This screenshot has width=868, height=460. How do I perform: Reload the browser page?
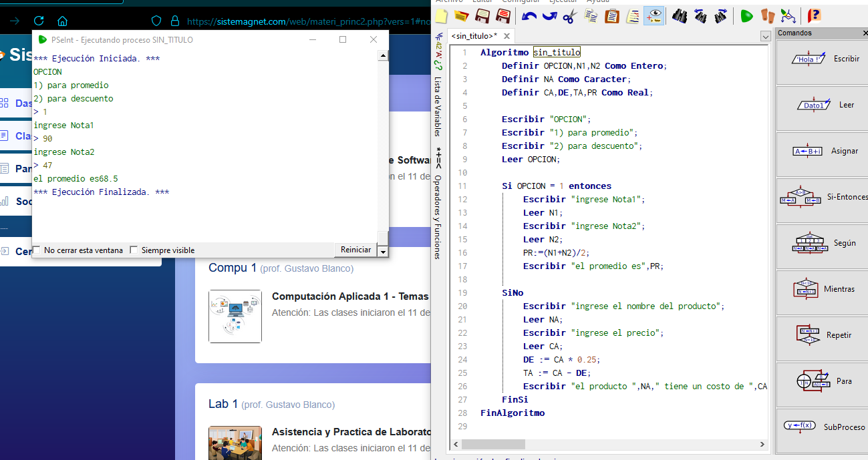[x=39, y=21]
